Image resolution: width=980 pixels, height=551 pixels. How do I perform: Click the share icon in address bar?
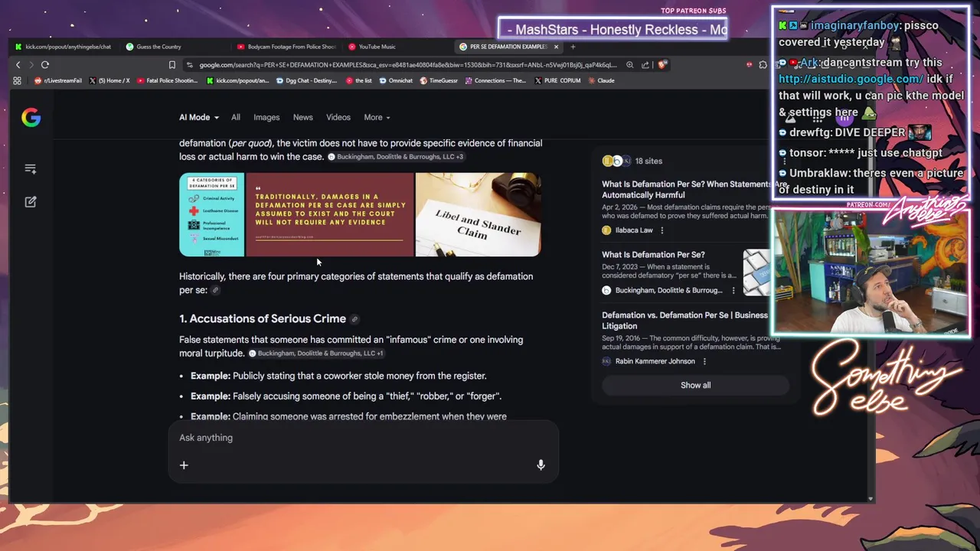click(645, 65)
